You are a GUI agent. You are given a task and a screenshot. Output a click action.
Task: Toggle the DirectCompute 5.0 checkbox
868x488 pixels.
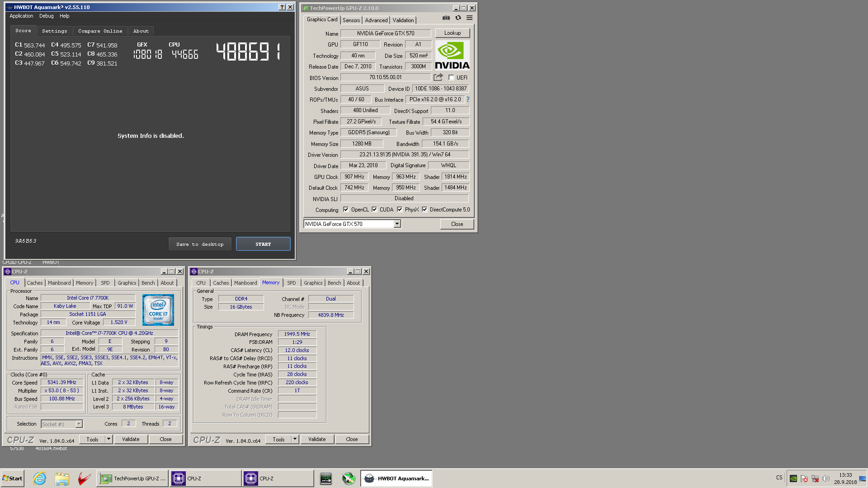[425, 210]
